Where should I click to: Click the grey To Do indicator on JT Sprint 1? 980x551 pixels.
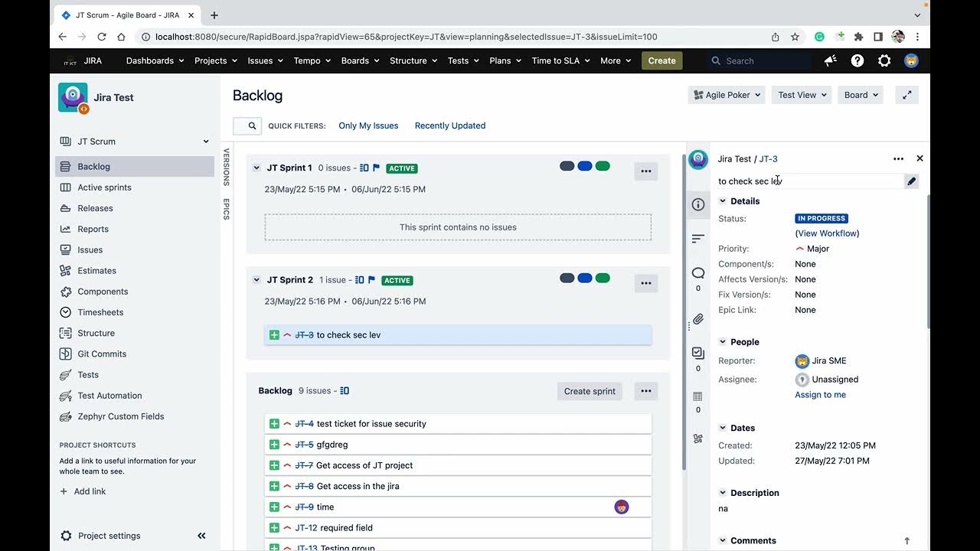(567, 166)
